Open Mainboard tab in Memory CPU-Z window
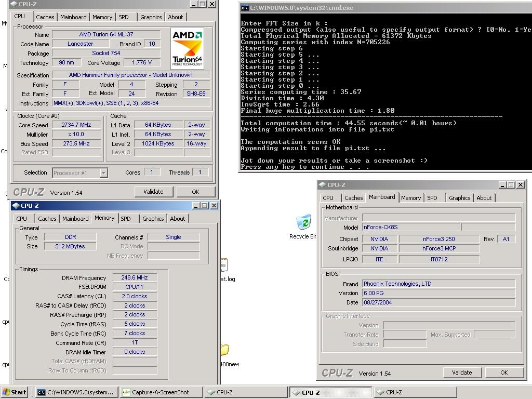The image size is (532, 399). [75, 219]
